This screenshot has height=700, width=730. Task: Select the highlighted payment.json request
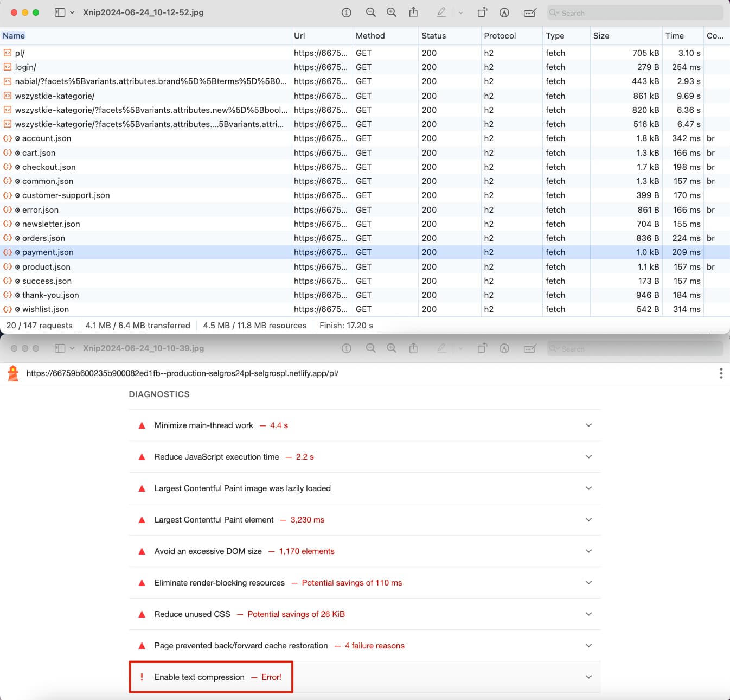(x=364, y=252)
